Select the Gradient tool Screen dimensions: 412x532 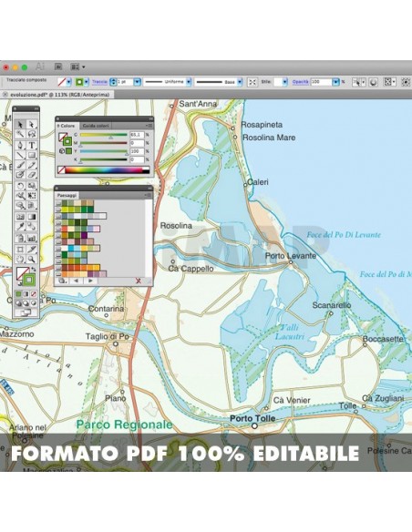click(32, 217)
